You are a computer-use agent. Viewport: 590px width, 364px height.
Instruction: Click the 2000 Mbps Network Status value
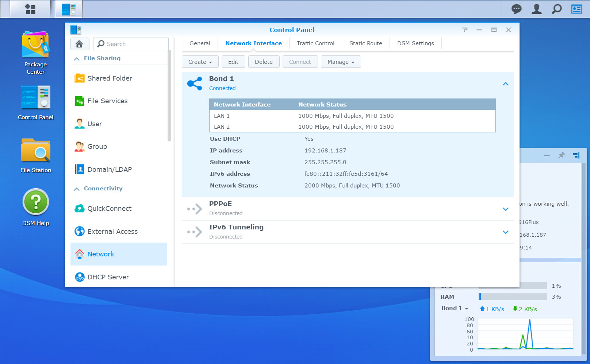coord(352,185)
